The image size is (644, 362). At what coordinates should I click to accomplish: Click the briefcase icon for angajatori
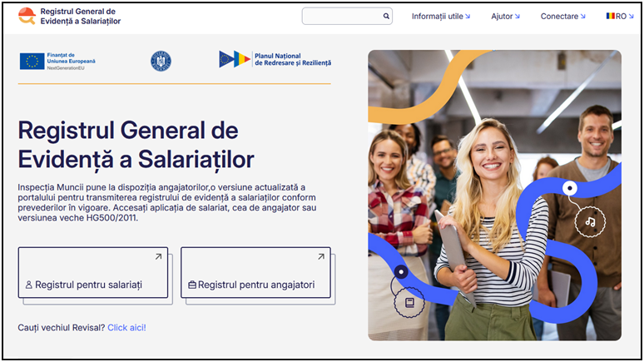[x=192, y=285]
